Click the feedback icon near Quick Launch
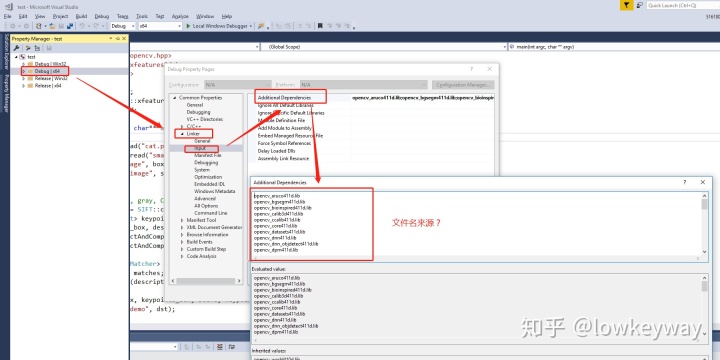The image size is (720, 360). tap(640, 5)
